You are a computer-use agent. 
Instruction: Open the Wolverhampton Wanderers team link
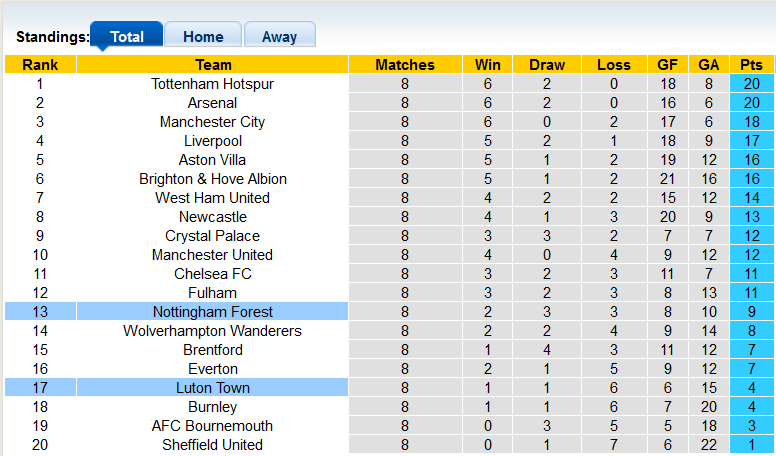point(212,331)
